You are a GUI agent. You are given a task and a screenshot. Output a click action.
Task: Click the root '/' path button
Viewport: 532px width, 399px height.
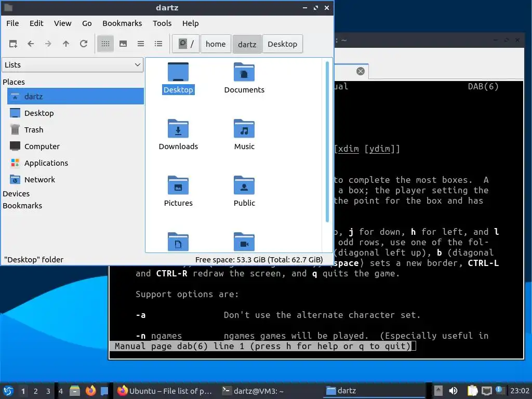pyautogui.click(x=186, y=44)
